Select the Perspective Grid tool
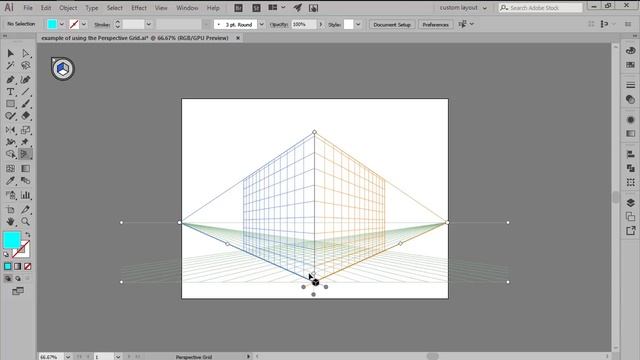The height and width of the screenshot is (360, 640). pos(26,154)
